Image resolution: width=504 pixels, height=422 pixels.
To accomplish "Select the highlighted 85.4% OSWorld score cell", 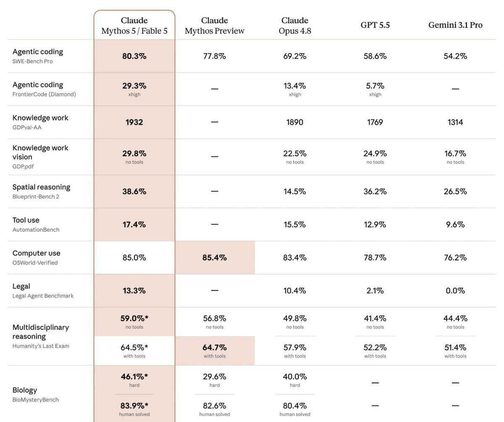I will [215, 257].
